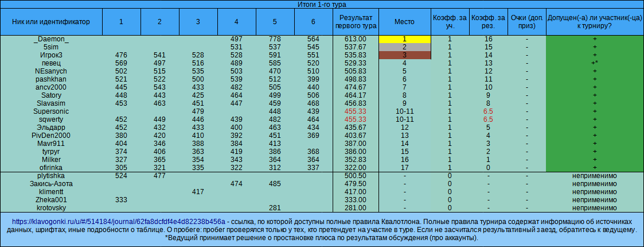Select the klimentt nickname cell
The image size is (644, 247).
tap(51, 192)
